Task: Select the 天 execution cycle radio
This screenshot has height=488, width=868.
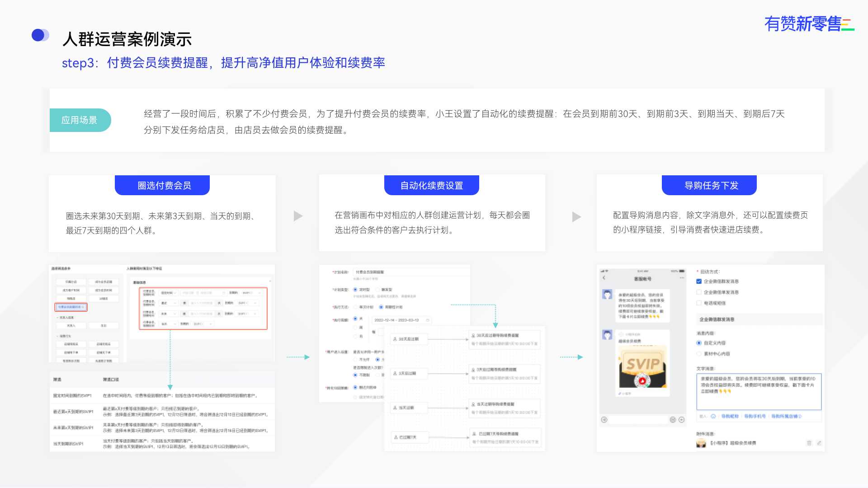Action: pyautogui.click(x=355, y=319)
